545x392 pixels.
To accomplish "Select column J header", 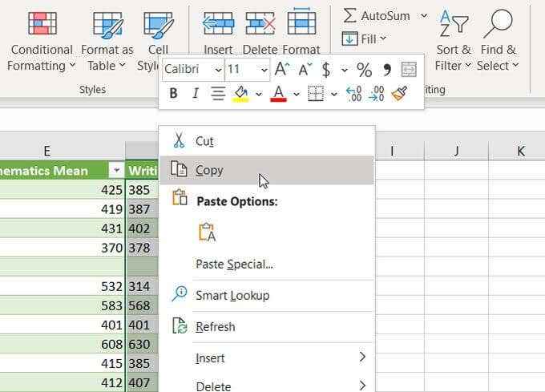I will pos(456,151).
